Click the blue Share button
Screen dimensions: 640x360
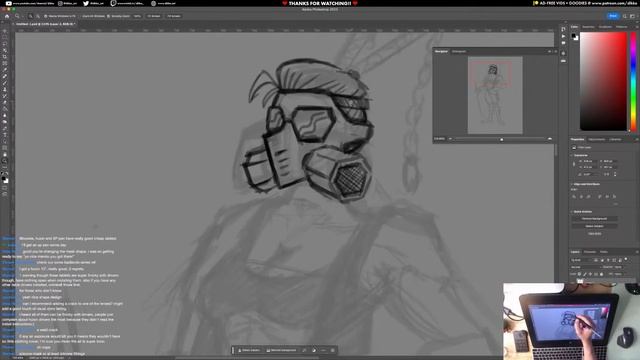[x=613, y=16]
